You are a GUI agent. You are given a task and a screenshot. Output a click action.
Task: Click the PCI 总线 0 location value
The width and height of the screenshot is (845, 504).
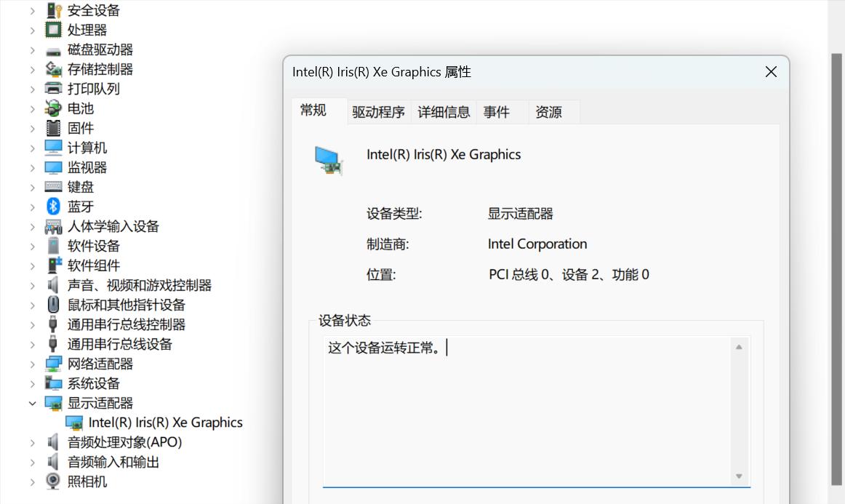[569, 274]
